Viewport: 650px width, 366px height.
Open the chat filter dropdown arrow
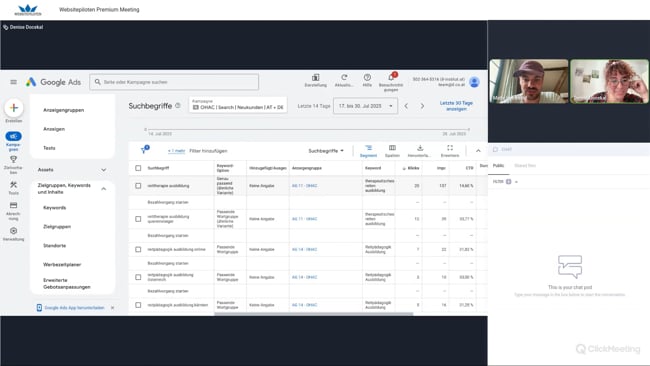pyautogui.click(x=516, y=182)
